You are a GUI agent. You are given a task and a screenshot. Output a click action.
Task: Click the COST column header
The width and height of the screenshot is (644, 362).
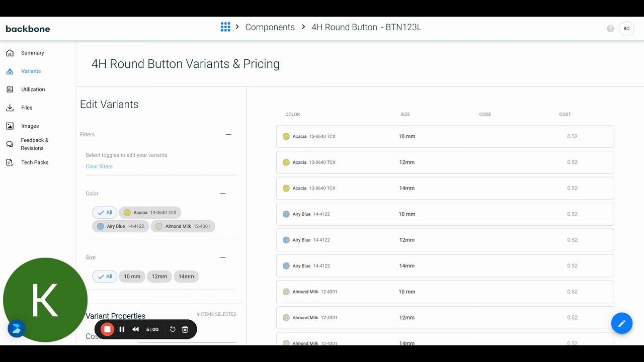565,115
